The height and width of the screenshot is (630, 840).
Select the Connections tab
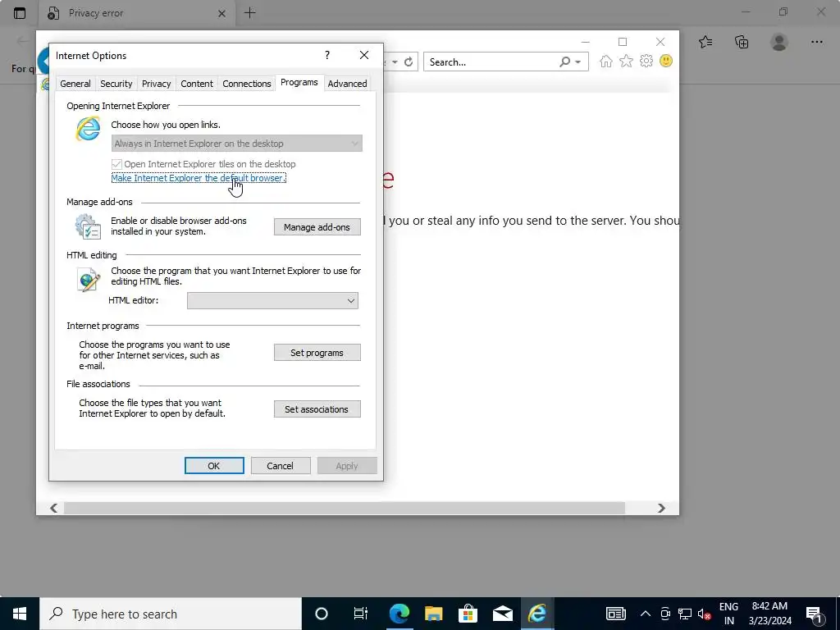pyautogui.click(x=246, y=84)
